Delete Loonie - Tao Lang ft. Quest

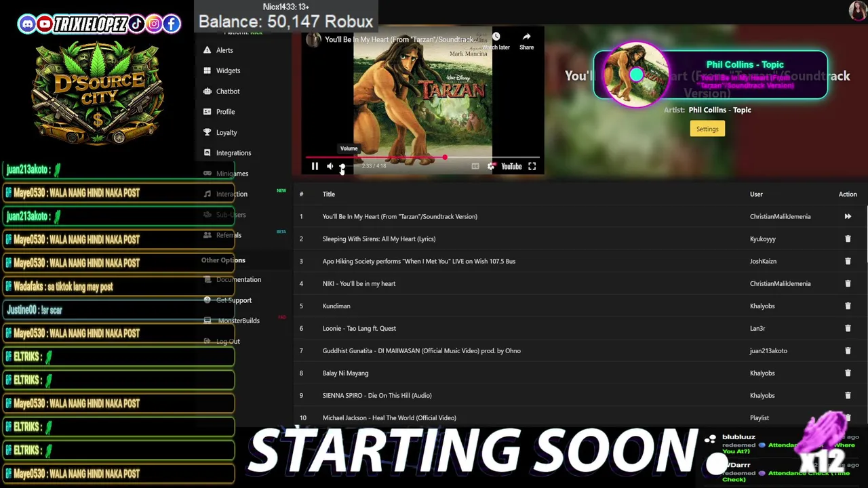(848, 328)
